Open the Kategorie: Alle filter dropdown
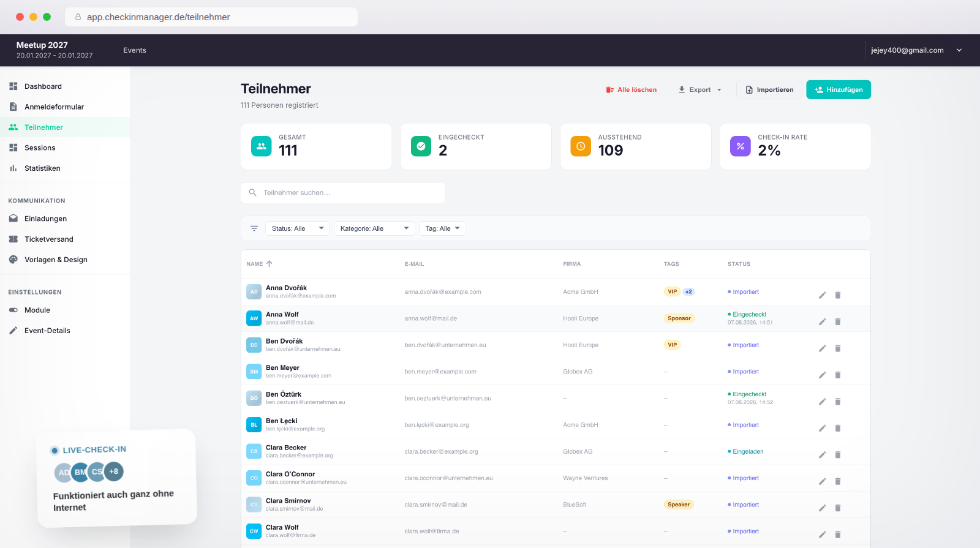 [374, 228]
